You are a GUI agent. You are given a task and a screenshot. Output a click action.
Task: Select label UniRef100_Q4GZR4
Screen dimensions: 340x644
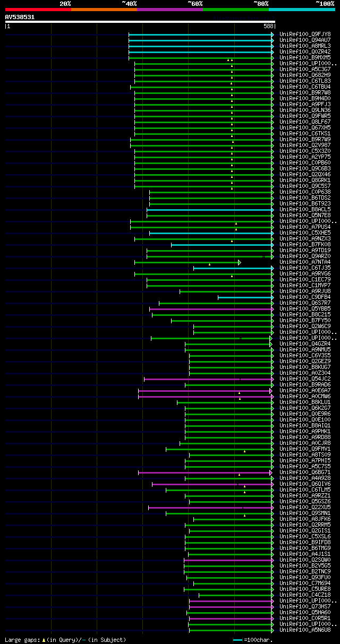[305, 344]
